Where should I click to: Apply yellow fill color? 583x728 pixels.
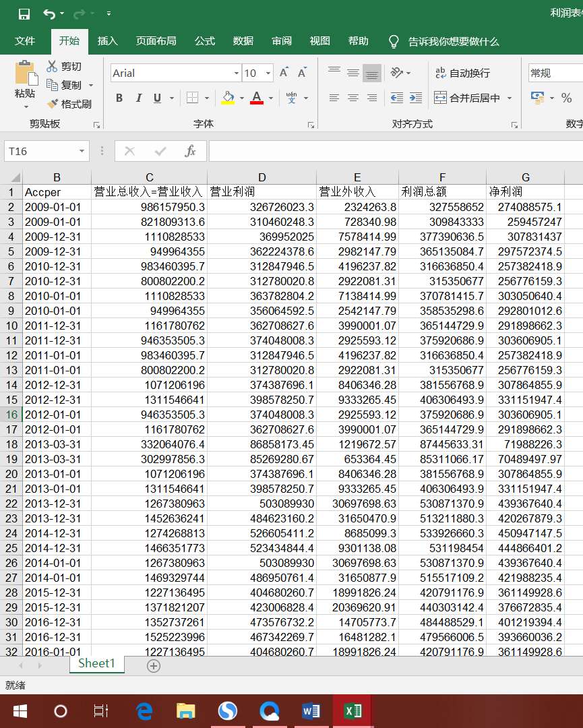pos(227,98)
